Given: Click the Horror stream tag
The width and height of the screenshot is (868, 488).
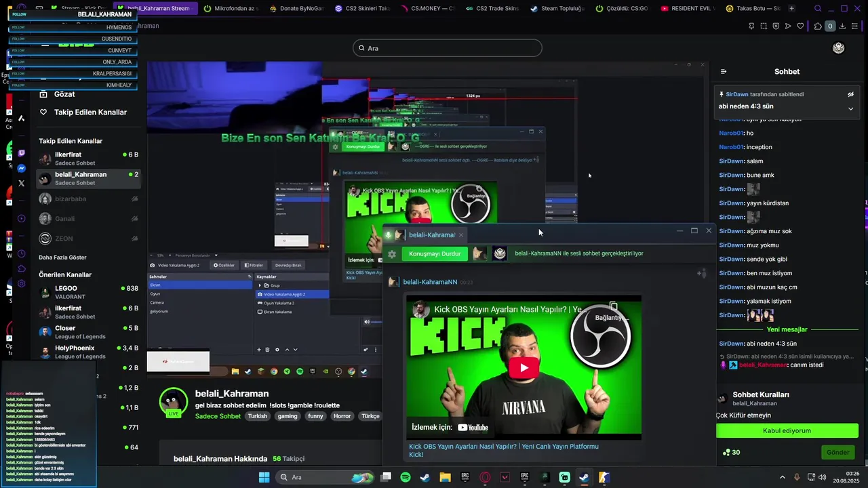Looking at the screenshot, I should (x=342, y=416).
